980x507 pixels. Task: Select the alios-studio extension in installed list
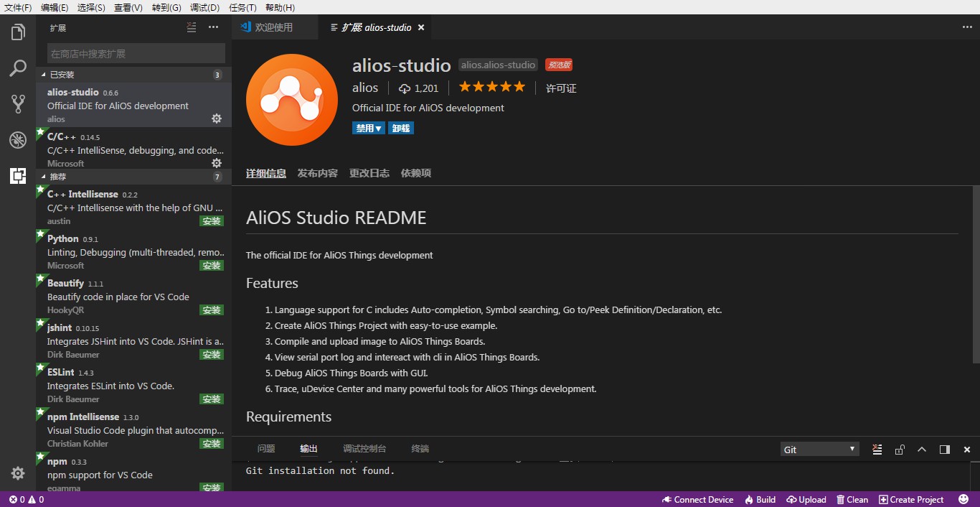click(x=133, y=105)
